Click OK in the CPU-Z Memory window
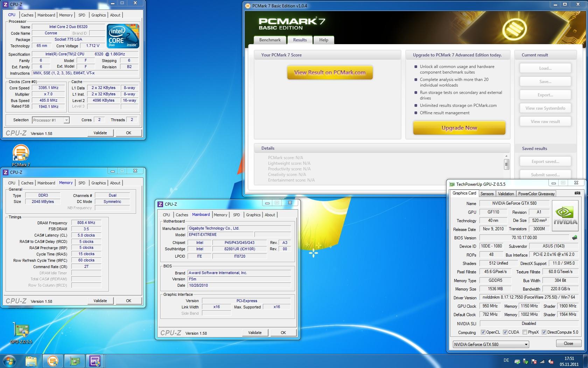 128,301
